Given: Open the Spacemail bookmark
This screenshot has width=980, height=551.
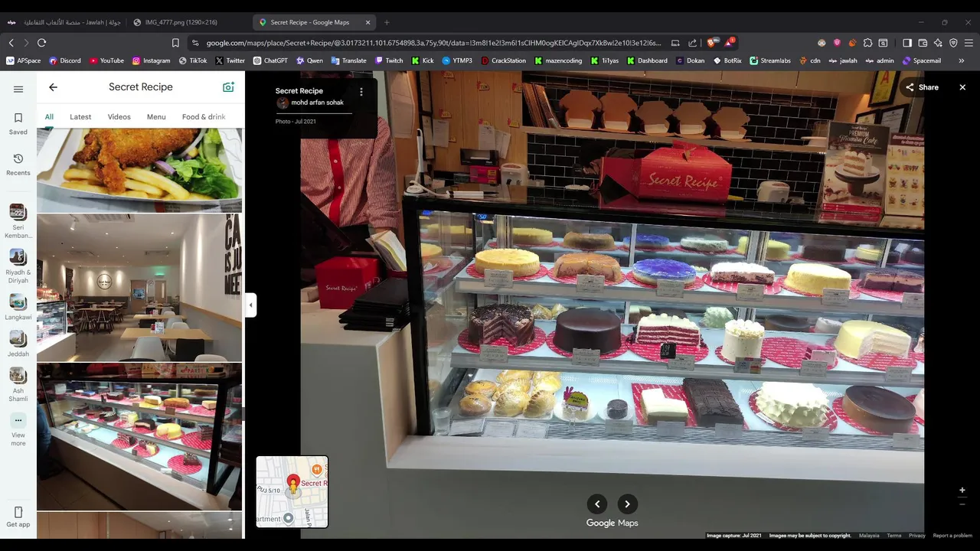Looking at the screenshot, I should (x=922, y=60).
